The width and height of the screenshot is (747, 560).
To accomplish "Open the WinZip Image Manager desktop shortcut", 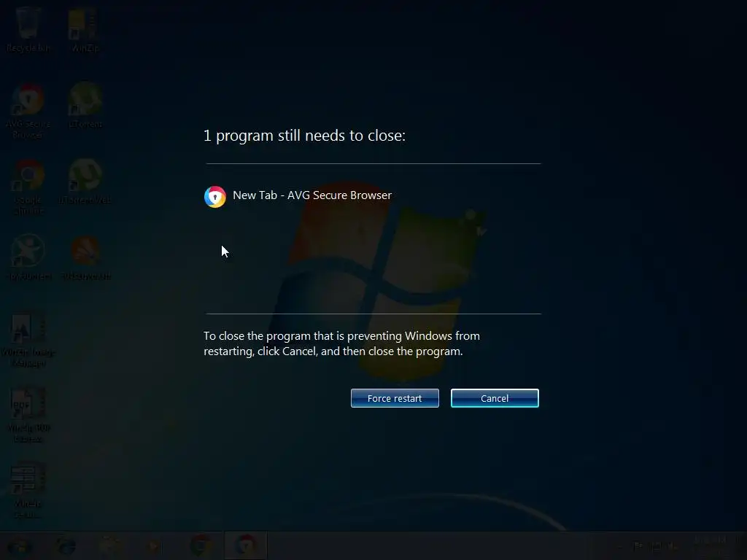I will coord(28,339).
